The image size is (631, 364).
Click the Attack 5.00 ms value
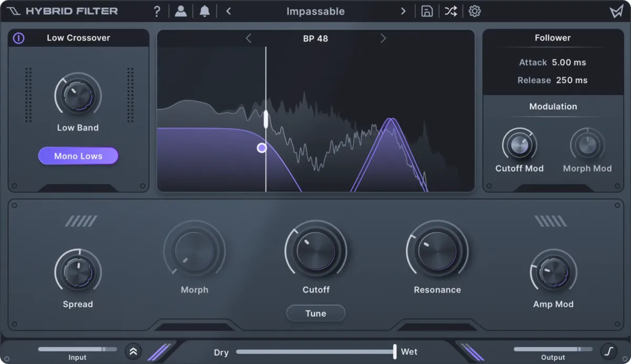pos(569,63)
